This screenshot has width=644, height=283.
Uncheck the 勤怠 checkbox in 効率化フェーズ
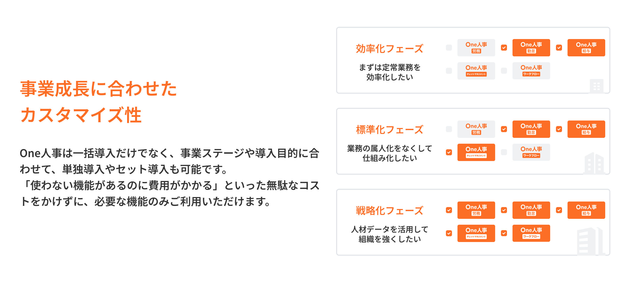[x=504, y=48]
